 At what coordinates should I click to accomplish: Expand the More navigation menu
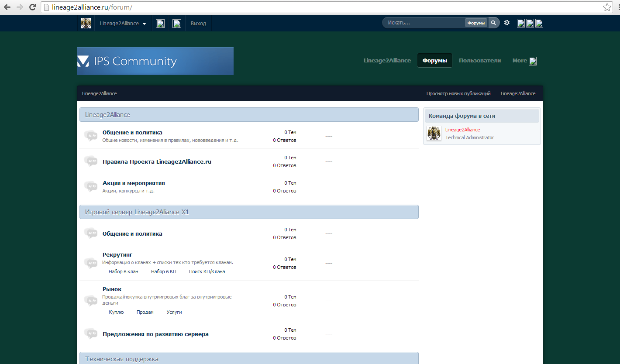point(524,61)
